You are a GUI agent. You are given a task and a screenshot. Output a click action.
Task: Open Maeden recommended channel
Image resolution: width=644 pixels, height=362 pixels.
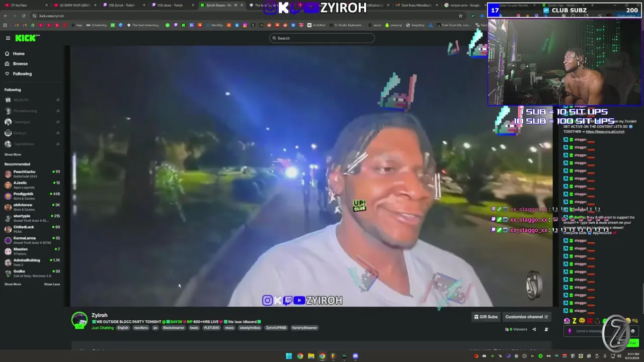[x=32, y=251]
